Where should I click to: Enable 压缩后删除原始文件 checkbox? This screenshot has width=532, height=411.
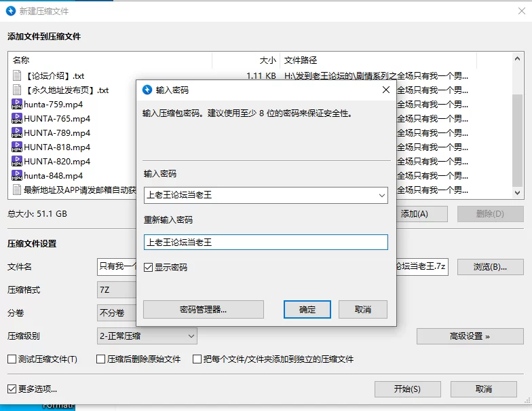click(100, 359)
